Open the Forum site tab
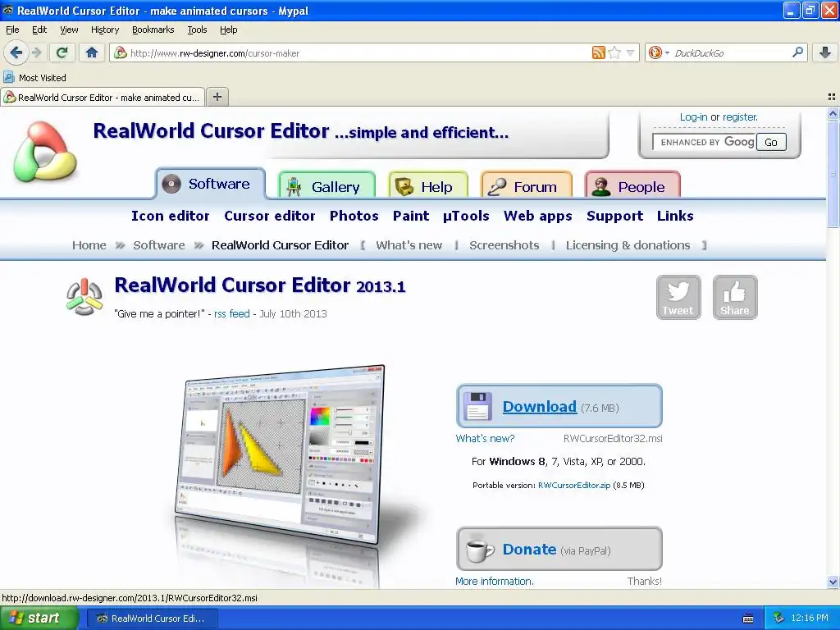 click(527, 186)
